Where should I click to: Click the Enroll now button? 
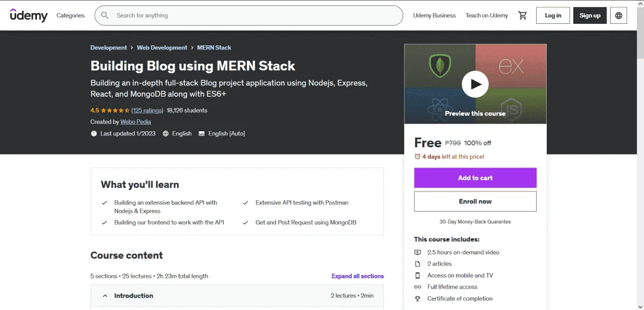[475, 201]
